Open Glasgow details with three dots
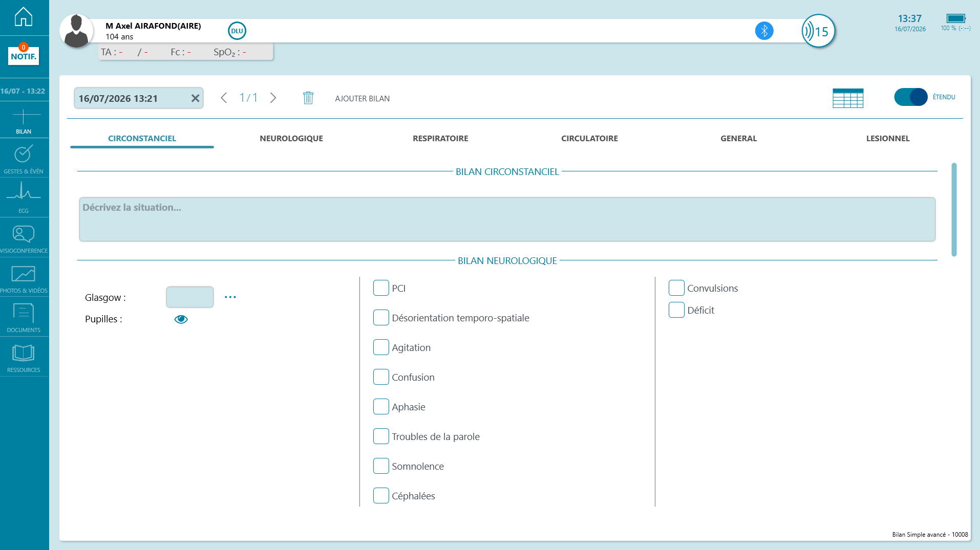This screenshot has height=550, width=980. (x=230, y=297)
